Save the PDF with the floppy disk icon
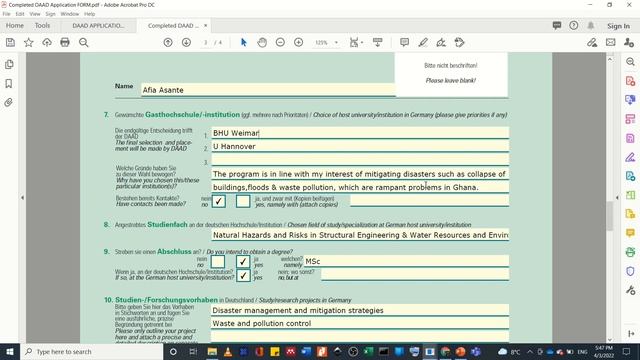Viewport: 640px width, 360px height. (x=10, y=42)
